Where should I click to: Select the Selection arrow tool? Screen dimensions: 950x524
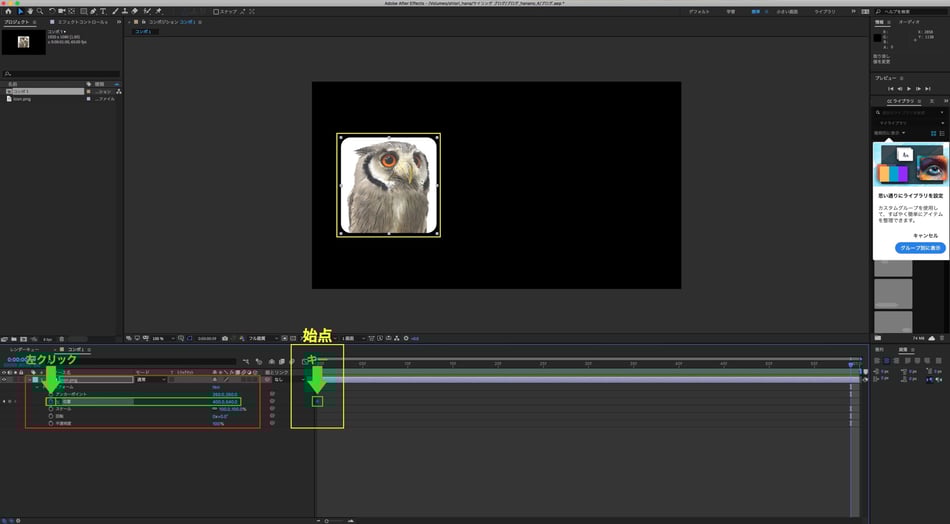click(x=18, y=11)
